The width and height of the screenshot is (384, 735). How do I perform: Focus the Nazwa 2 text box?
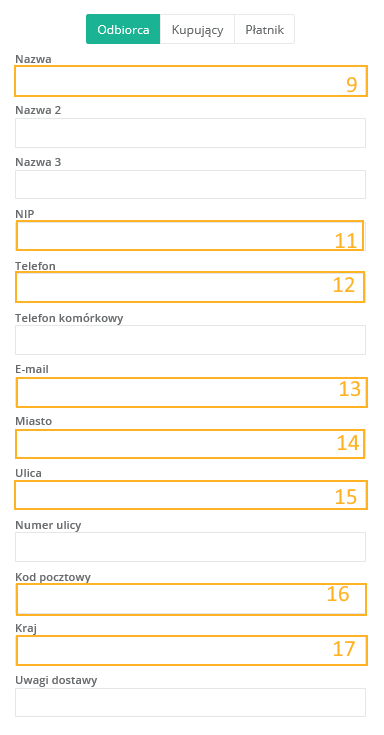[x=190, y=133]
